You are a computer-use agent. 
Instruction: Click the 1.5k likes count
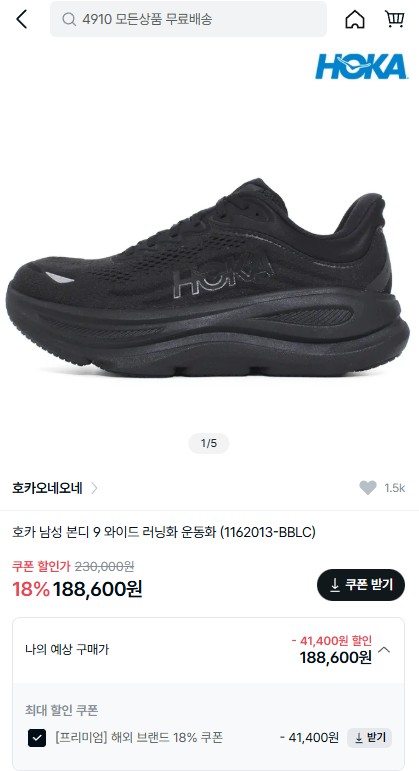pyautogui.click(x=395, y=488)
